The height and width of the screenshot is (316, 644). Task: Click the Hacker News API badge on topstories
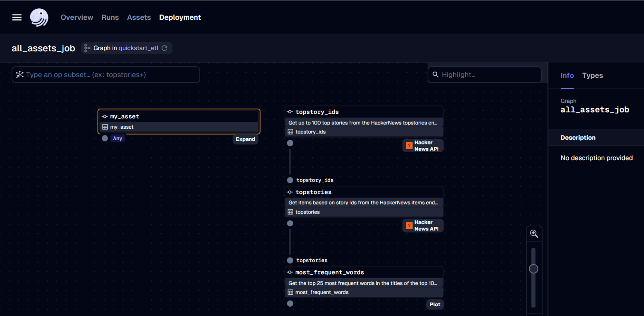423,225
